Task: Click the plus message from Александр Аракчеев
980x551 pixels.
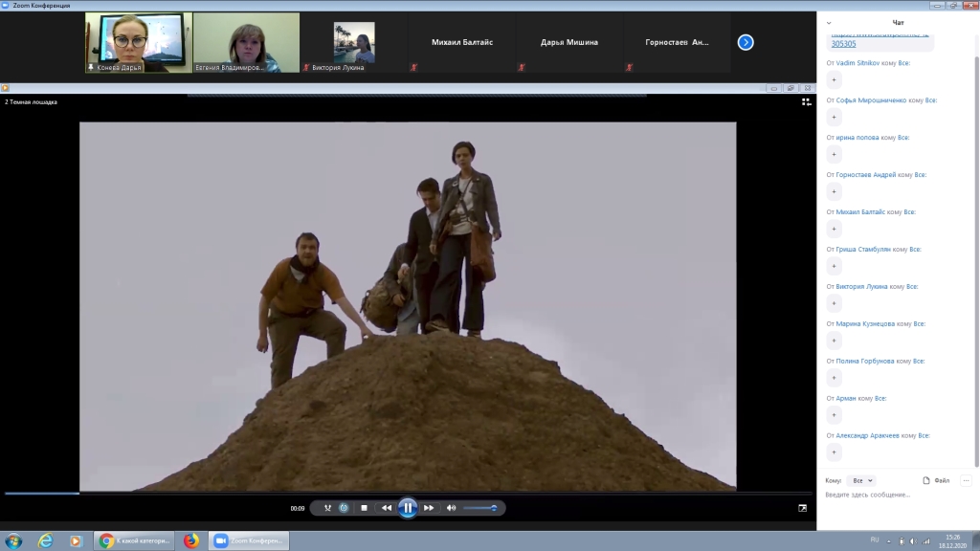Action: coord(834,452)
